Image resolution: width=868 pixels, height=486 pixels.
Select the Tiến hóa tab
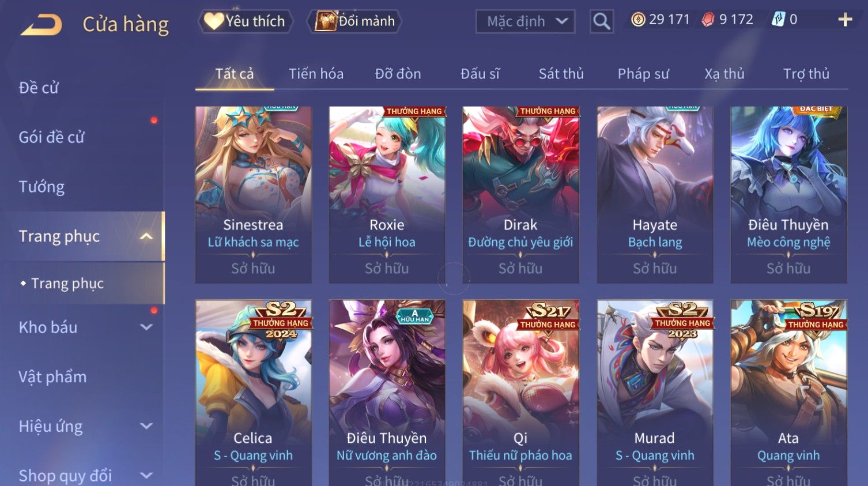[316, 74]
